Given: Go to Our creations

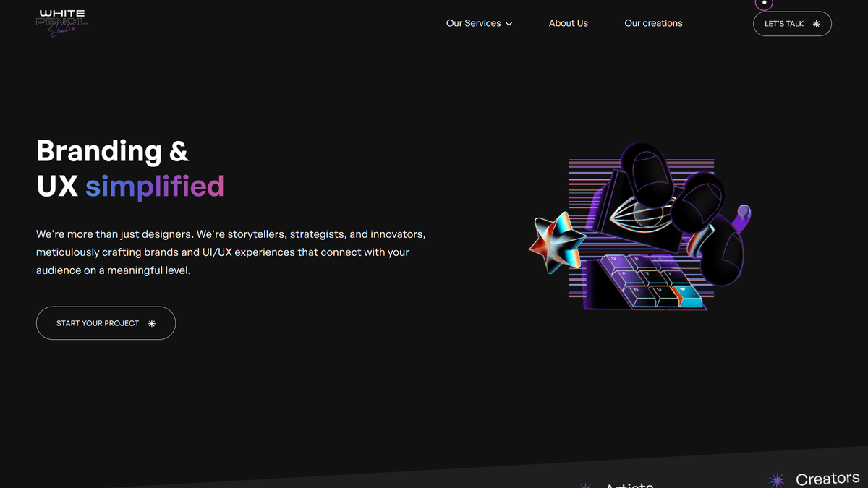Looking at the screenshot, I should [x=653, y=23].
